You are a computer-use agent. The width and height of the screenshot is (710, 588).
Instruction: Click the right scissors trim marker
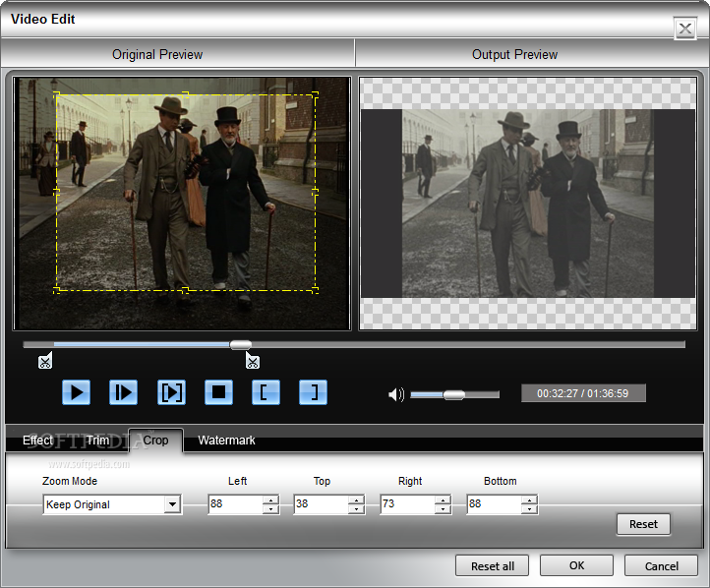pos(253,361)
